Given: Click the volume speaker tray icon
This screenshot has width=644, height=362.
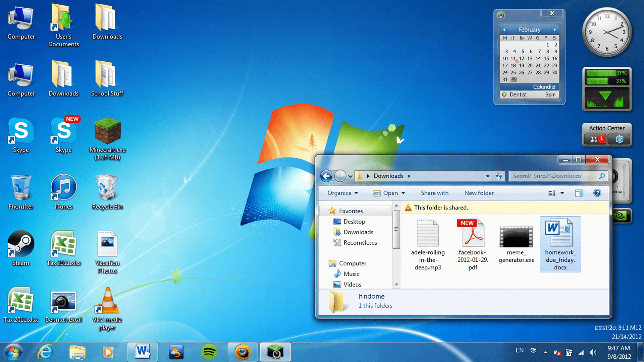Looking at the screenshot, I should click(x=593, y=352).
